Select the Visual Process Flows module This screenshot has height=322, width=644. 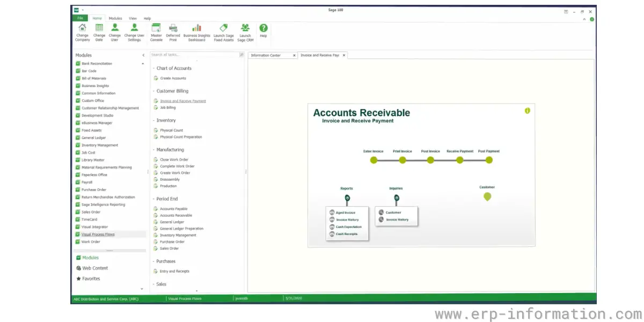pyautogui.click(x=109, y=235)
